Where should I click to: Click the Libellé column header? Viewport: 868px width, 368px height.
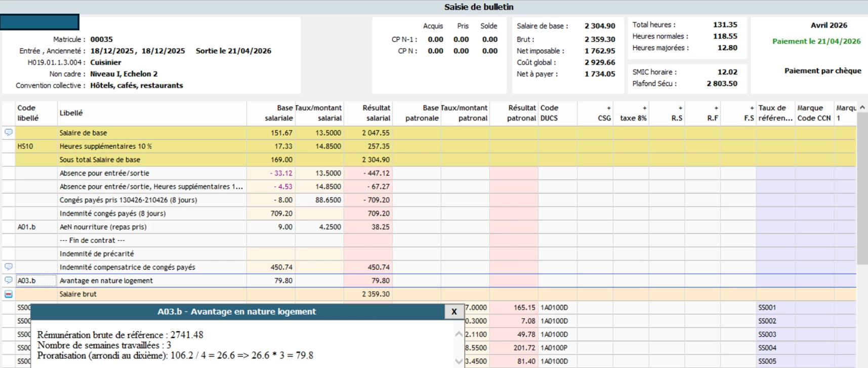[x=152, y=113]
